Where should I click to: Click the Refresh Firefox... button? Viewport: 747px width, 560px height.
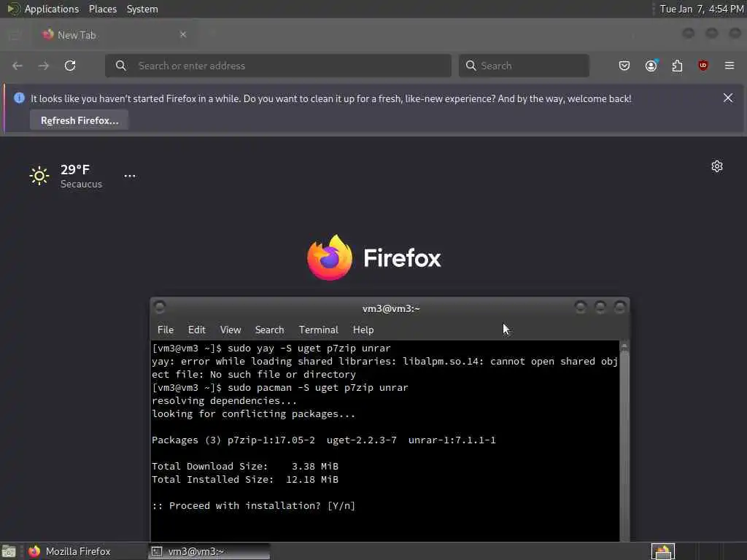(x=79, y=120)
